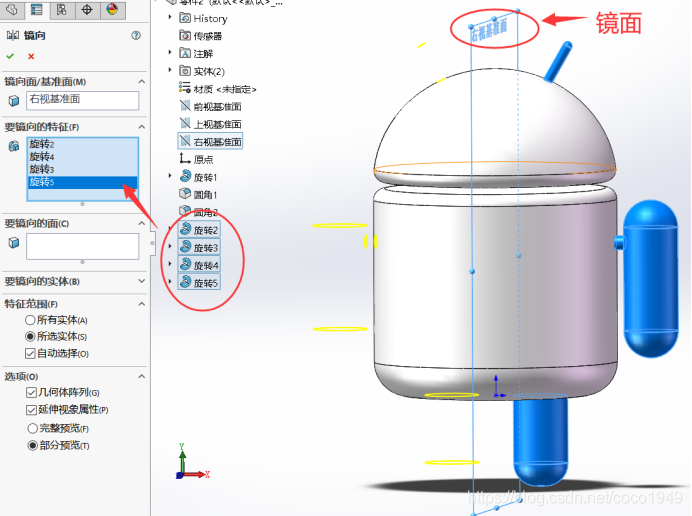Select 材质 <未指定> tree item label

click(x=225, y=89)
